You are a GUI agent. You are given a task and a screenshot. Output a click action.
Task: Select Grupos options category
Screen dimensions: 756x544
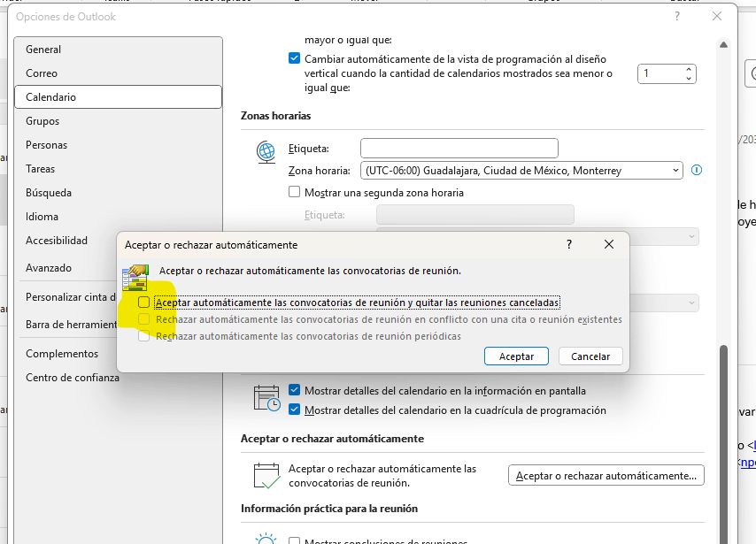click(118, 121)
